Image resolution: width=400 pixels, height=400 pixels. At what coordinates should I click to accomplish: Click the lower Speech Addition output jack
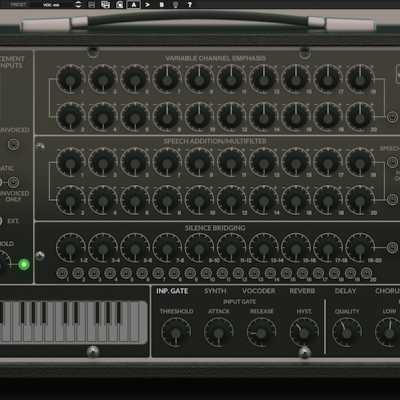coord(392,200)
